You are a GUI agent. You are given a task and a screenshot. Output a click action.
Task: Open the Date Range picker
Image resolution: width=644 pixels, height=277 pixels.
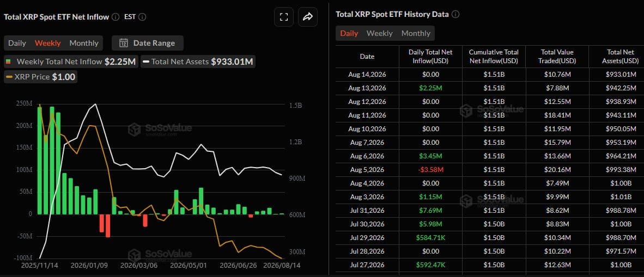coord(148,43)
